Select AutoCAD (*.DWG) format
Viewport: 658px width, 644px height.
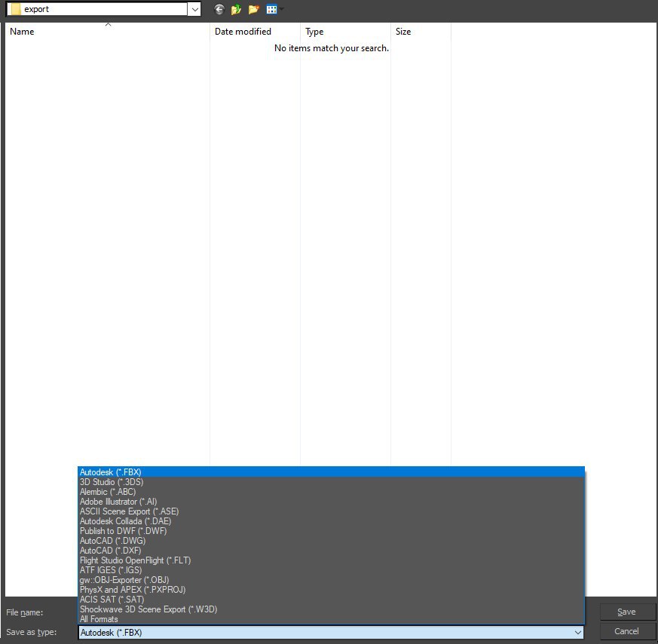[x=331, y=541]
